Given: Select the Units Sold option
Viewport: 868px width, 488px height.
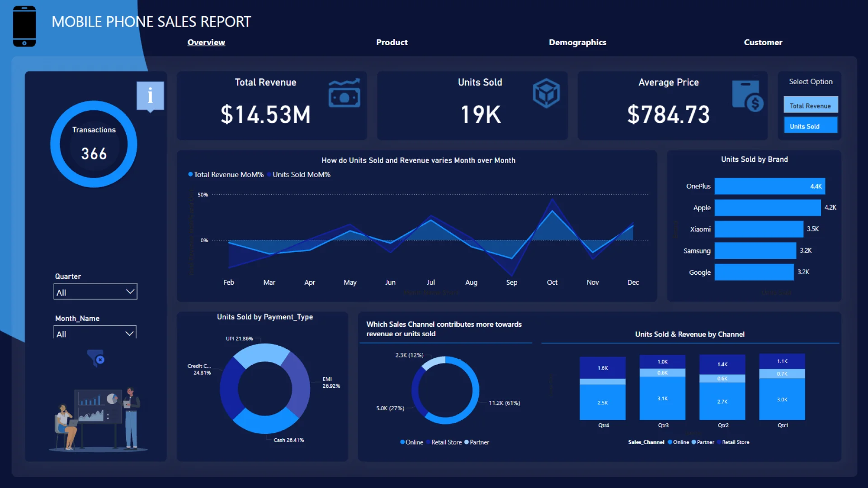Looking at the screenshot, I should click(x=810, y=126).
